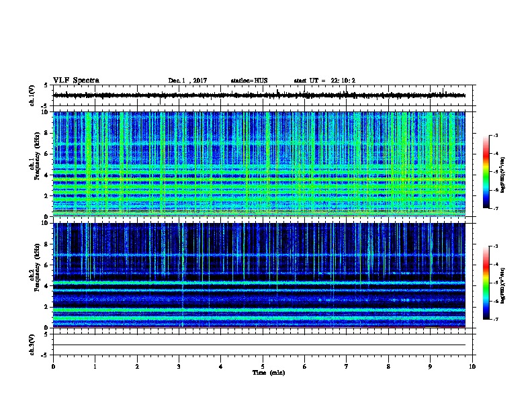Viewport: 532px width, 411px height.
Task: Click the time axis tick label "1"
Action: (95, 367)
